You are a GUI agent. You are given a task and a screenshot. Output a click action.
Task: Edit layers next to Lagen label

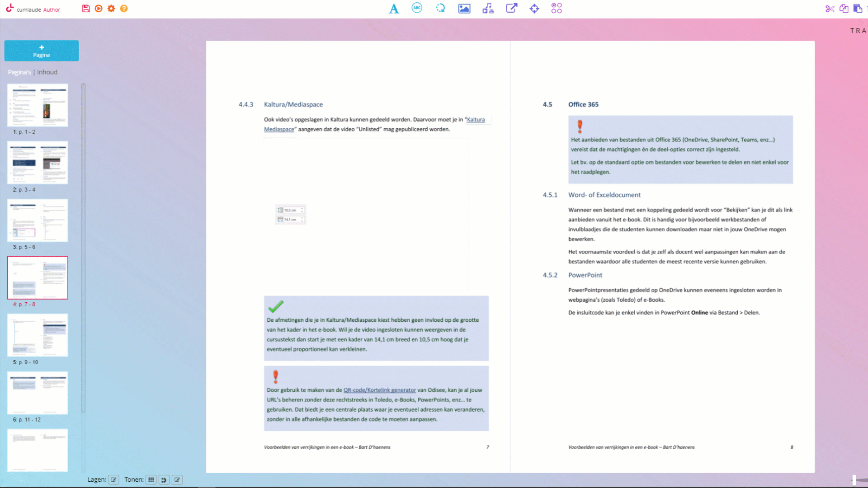(x=113, y=480)
